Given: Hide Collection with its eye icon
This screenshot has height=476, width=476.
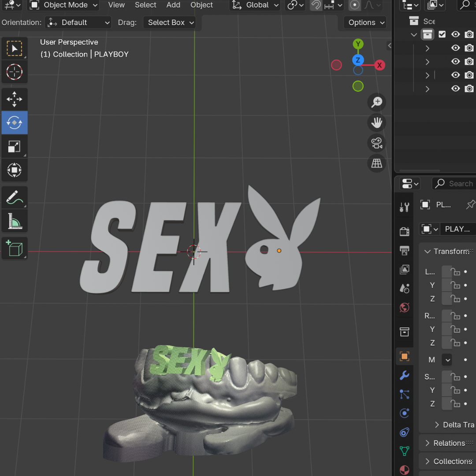Looking at the screenshot, I should point(455,34).
